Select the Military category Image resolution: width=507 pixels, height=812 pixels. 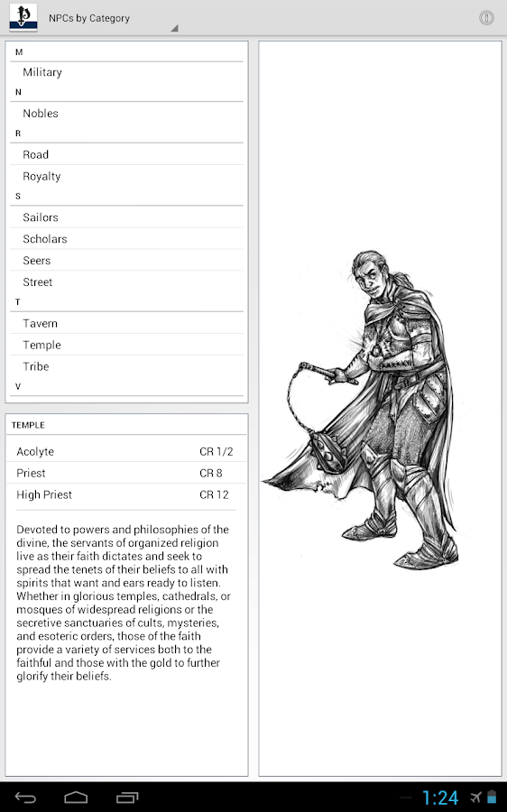click(126, 72)
